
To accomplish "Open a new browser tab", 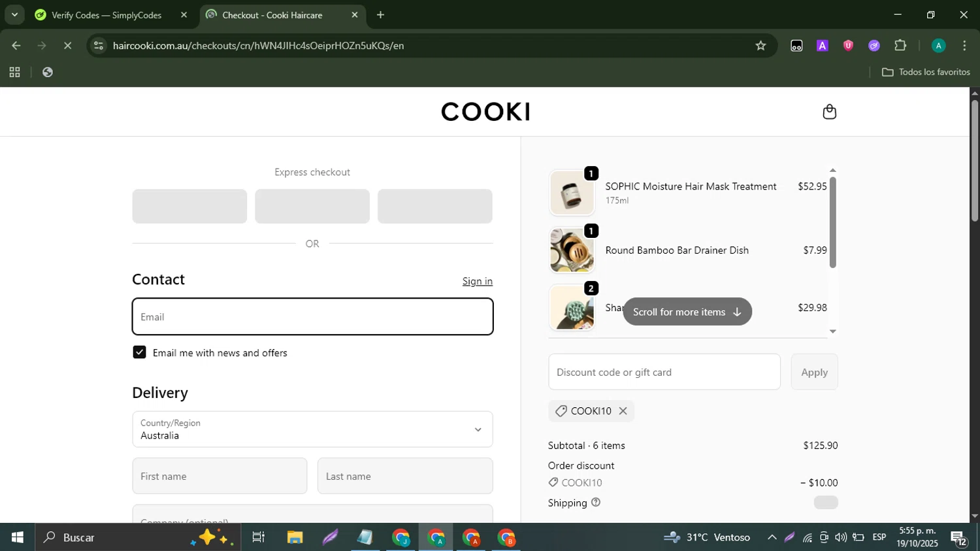I will click(381, 15).
